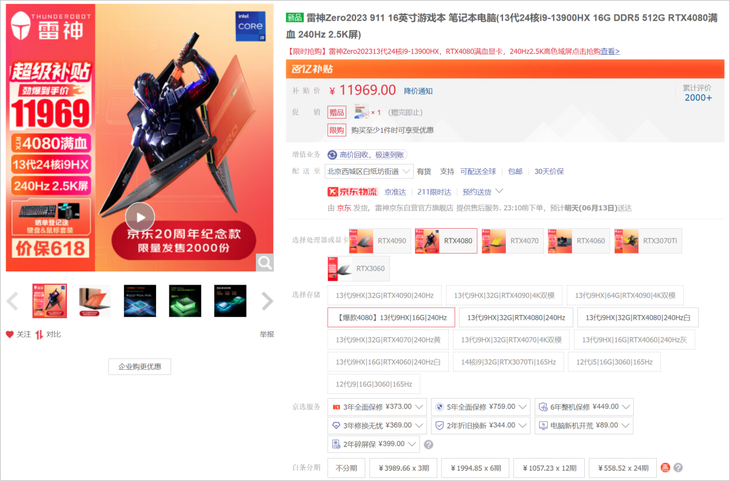Click the heart 关注 icon
Image resolution: width=730 pixels, height=481 pixels.
point(10,334)
